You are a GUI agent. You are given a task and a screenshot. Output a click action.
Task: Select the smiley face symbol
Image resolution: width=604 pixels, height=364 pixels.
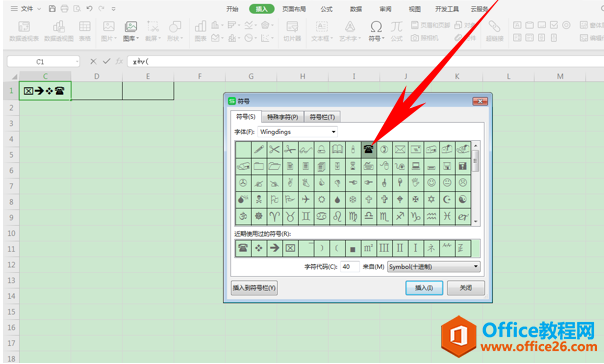(431, 183)
